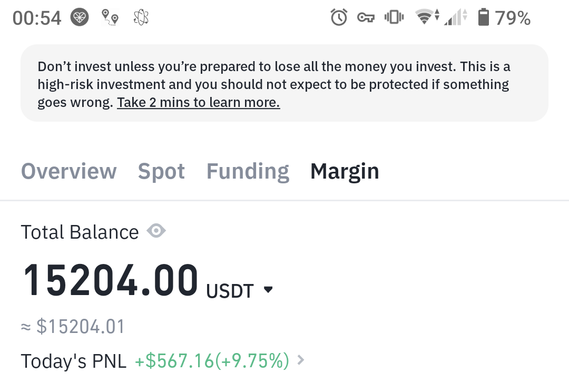The image size is (569, 392).
Task: Expand Today's PNL details chevron
Action: tap(301, 360)
